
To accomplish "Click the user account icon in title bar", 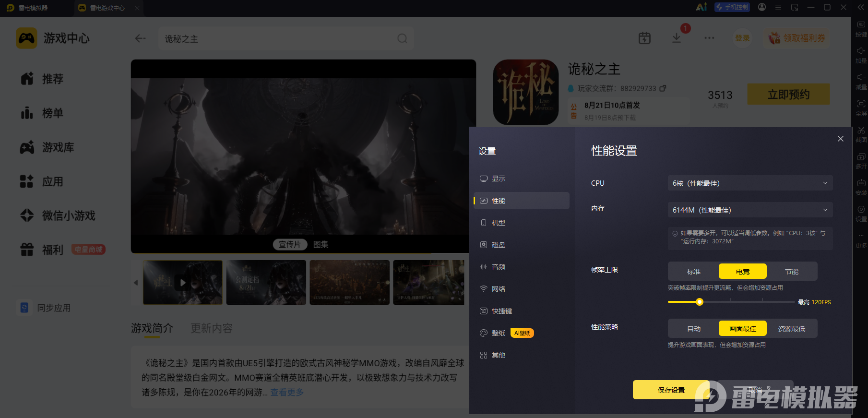I will pyautogui.click(x=762, y=7).
